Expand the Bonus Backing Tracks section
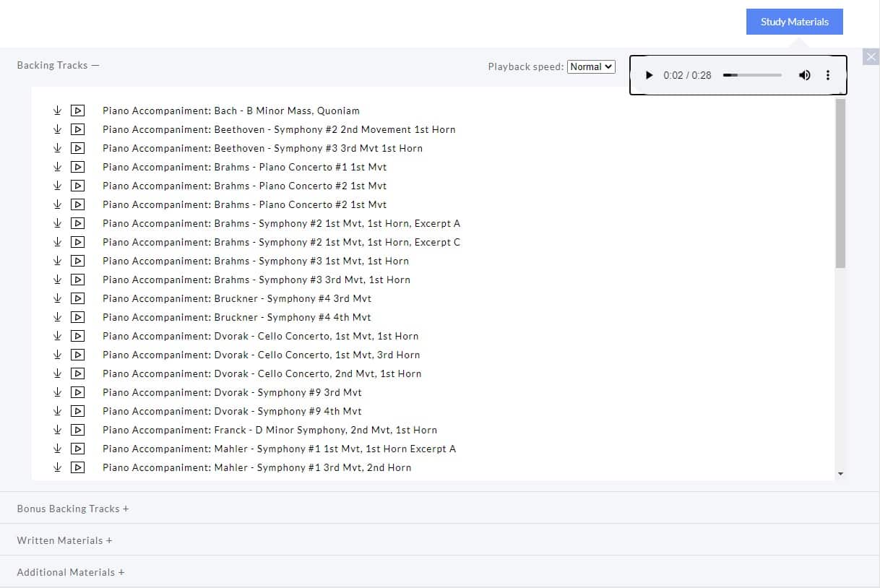Screen dimensions: 880x588 [73, 509]
